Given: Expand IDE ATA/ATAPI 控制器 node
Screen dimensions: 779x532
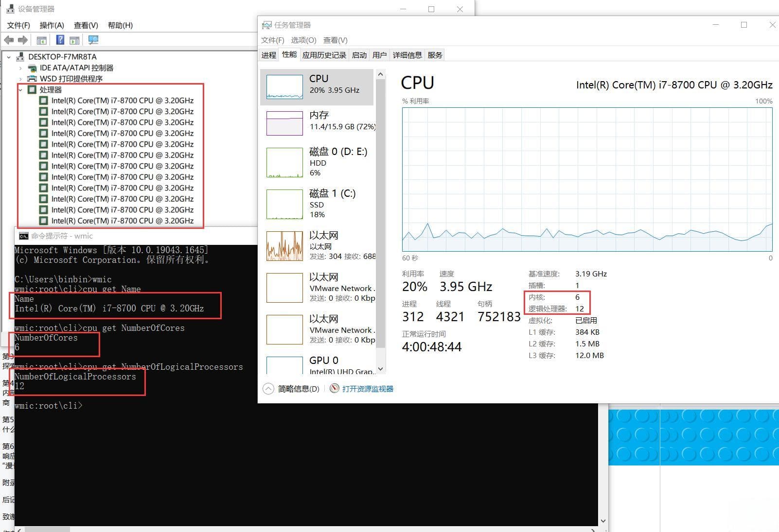Looking at the screenshot, I should (x=20, y=68).
